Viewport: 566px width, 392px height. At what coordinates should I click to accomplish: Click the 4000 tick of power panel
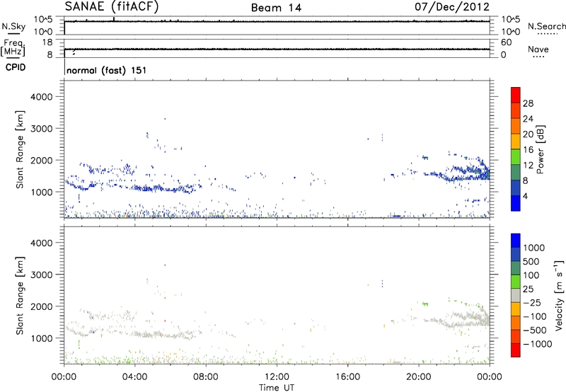point(41,97)
